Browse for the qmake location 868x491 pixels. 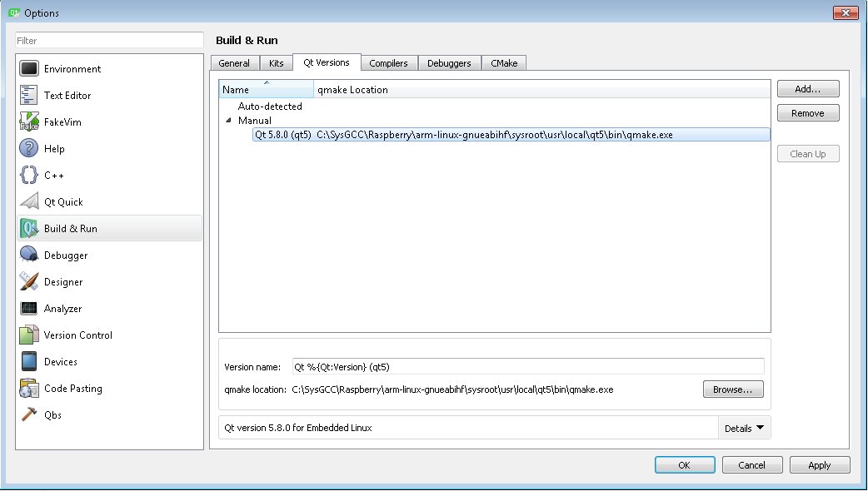click(733, 389)
